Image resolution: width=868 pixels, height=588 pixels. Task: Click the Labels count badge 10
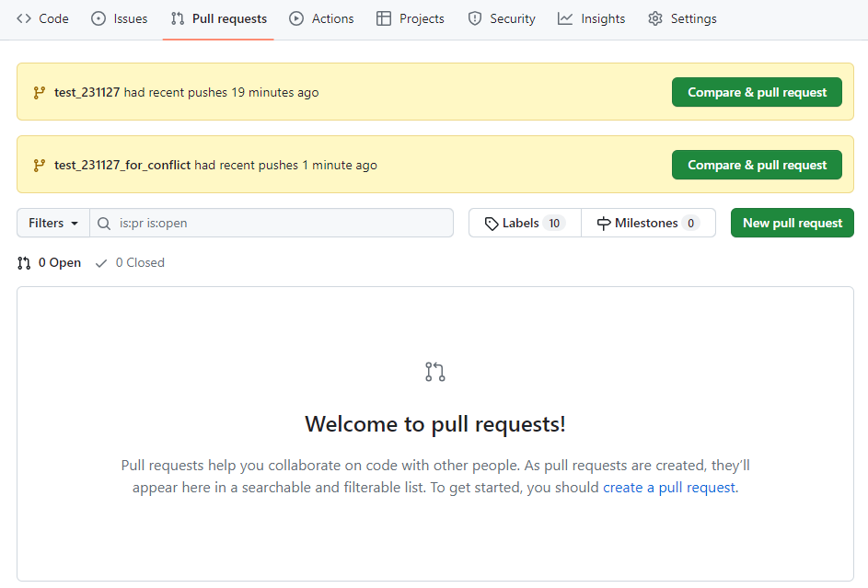554,224
